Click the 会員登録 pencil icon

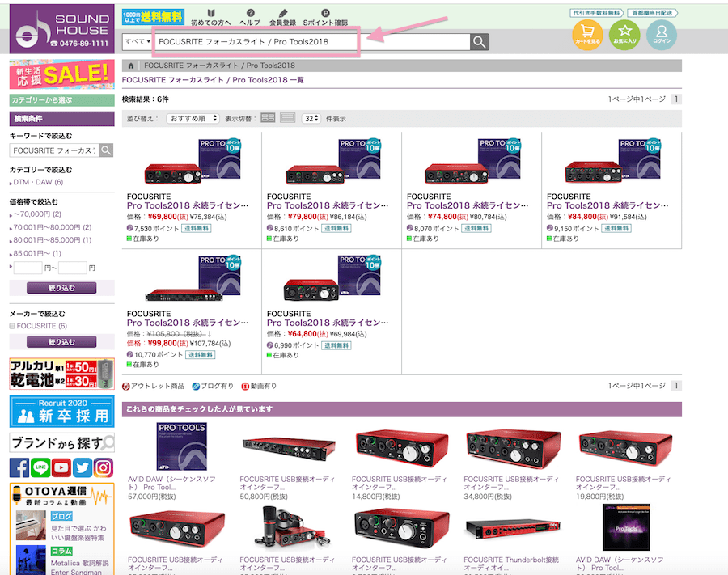[x=283, y=18]
